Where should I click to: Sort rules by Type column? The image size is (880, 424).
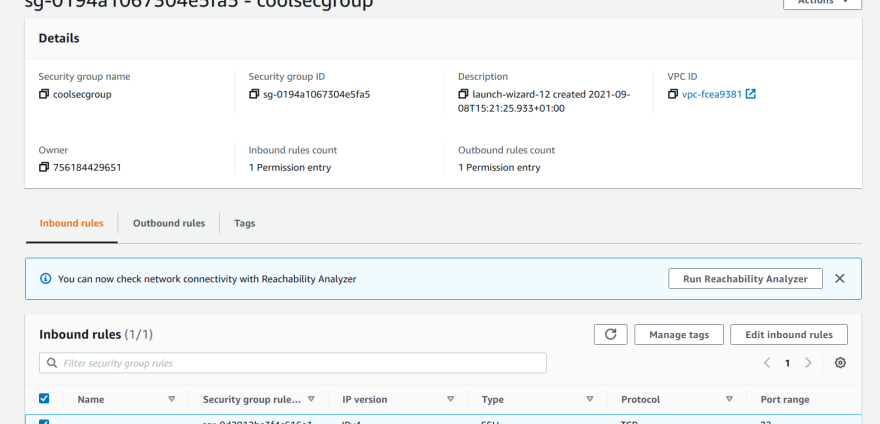(x=590, y=399)
